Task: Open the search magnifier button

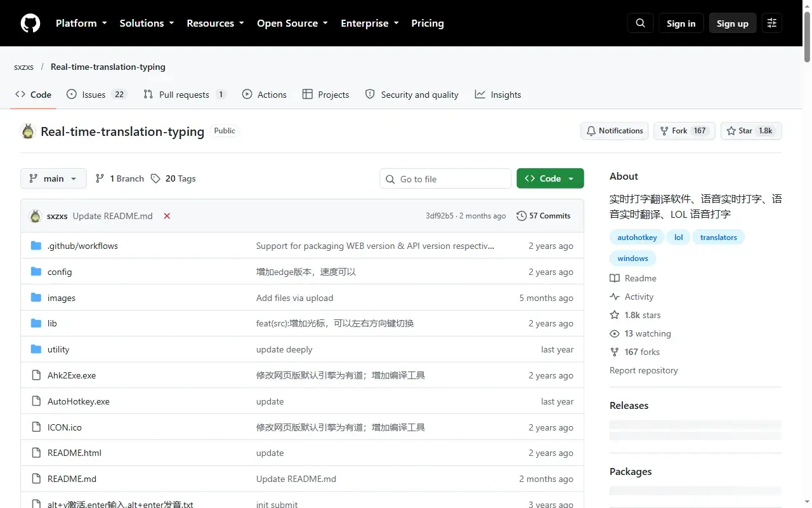Action: 640,23
